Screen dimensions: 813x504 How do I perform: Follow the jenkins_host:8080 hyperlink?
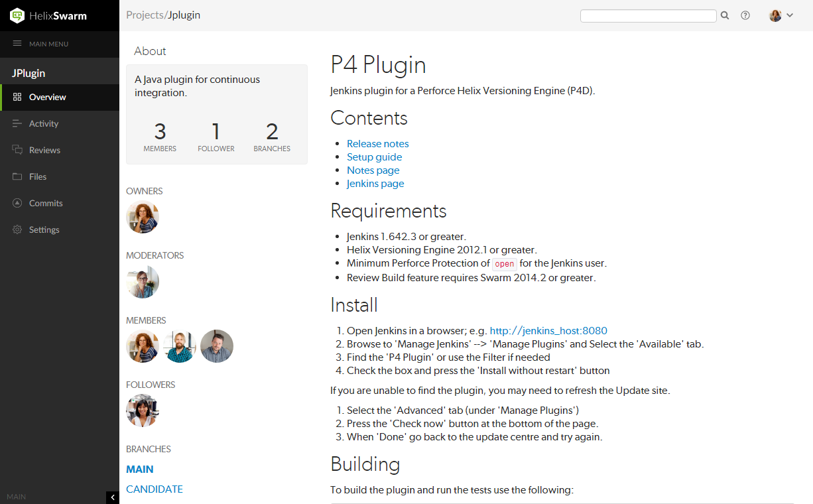point(548,330)
